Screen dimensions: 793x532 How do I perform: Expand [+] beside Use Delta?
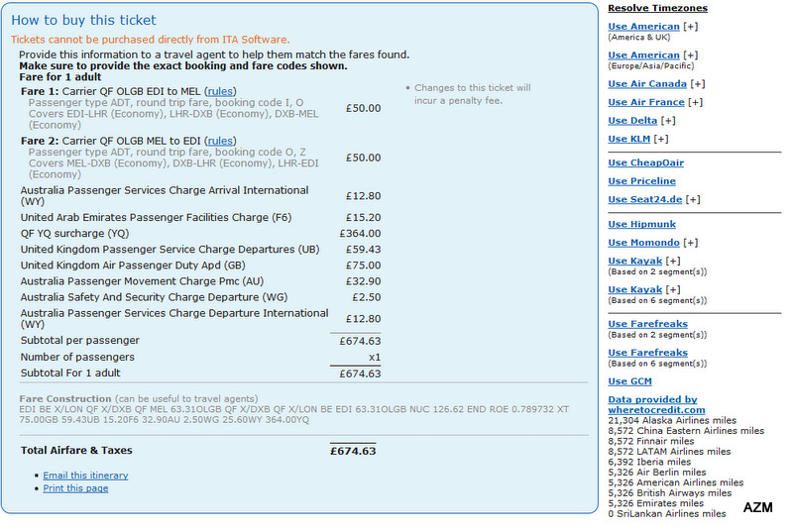[668, 121]
